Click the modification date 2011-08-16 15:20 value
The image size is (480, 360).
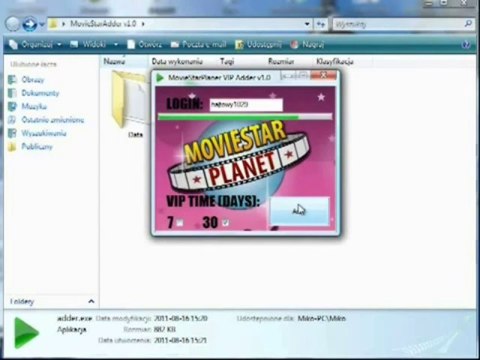181,318
